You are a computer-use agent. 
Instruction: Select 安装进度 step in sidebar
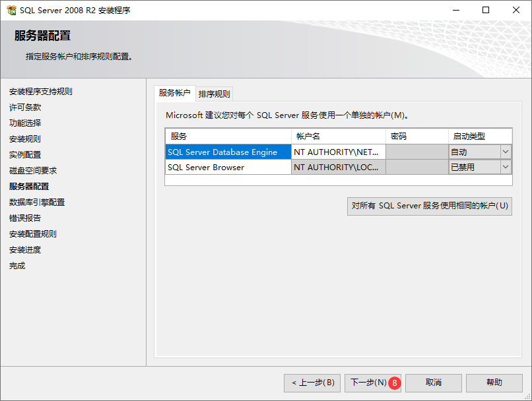(x=25, y=250)
